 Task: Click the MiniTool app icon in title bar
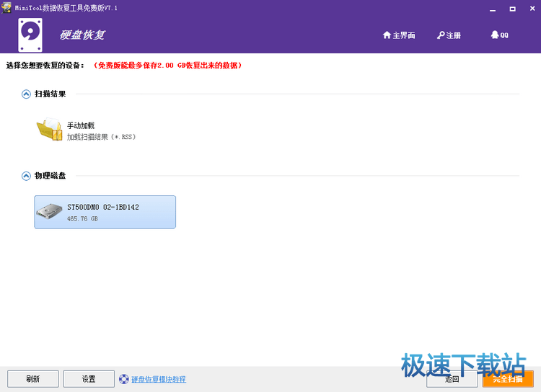coord(6,8)
